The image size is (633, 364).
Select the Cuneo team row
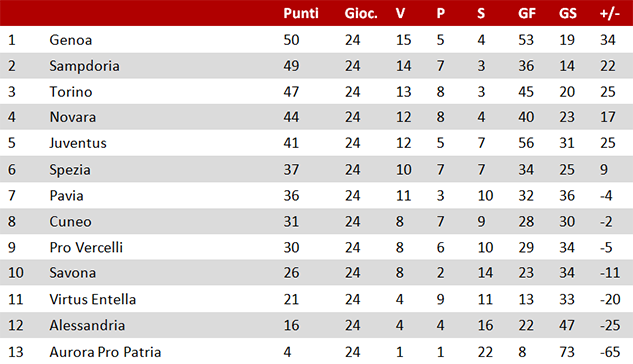(316, 222)
